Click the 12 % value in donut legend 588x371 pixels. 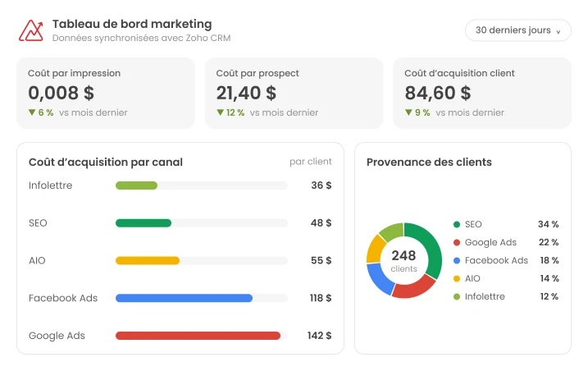pyautogui.click(x=549, y=296)
